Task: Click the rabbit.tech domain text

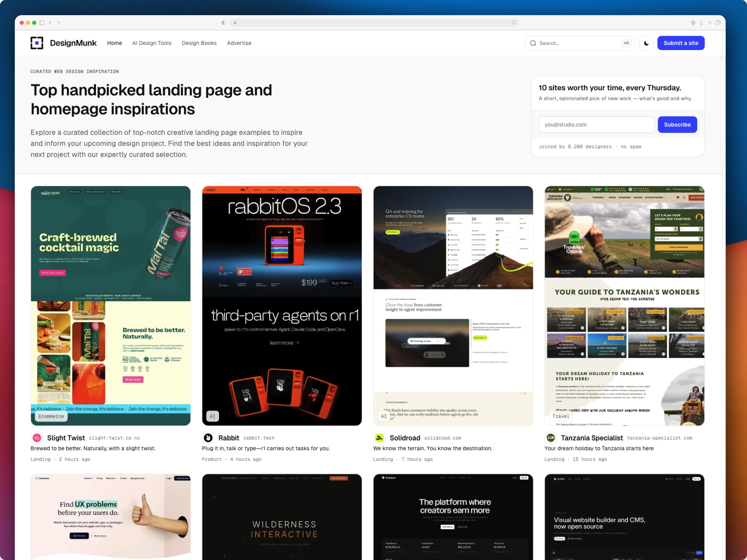Action: pos(259,438)
